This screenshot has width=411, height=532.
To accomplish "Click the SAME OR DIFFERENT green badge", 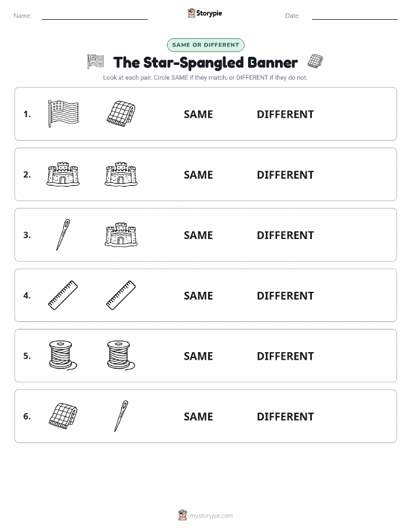I will [x=205, y=45].
